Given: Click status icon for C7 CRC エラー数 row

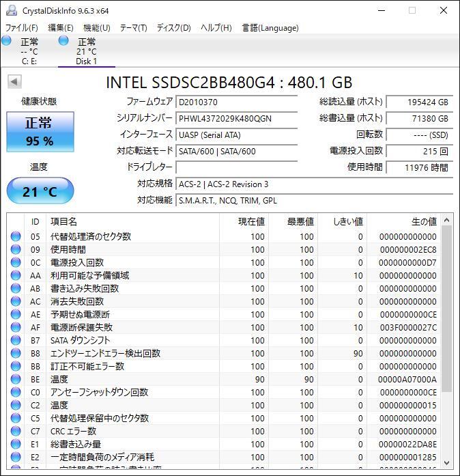Looking at the screenshot, I should pos(16,431).
